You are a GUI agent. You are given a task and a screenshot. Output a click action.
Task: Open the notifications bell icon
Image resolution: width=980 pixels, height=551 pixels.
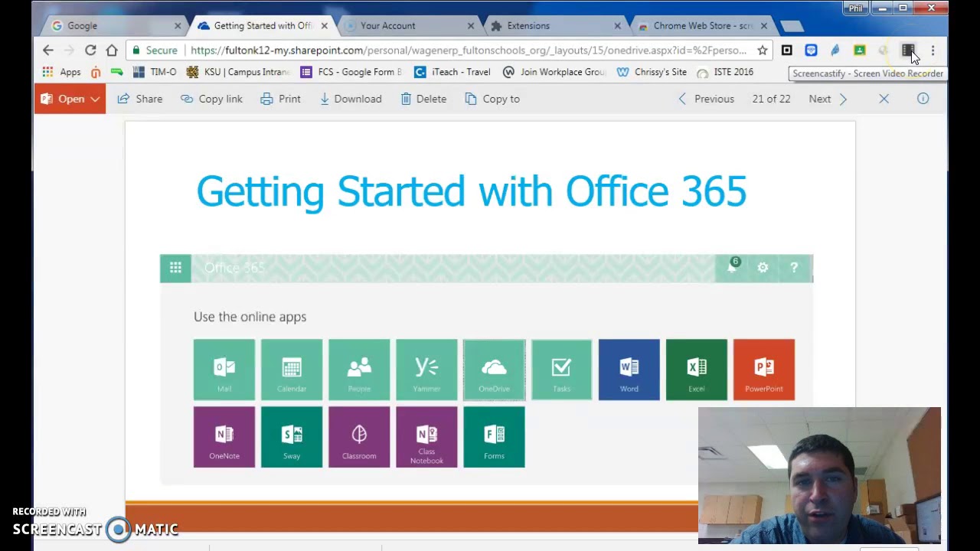(732, 267)
